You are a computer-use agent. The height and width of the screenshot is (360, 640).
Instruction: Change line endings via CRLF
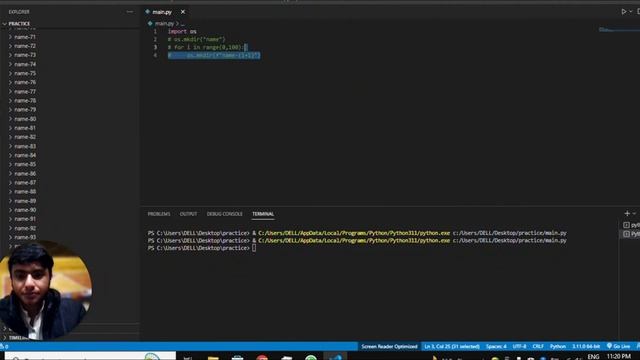538,347
